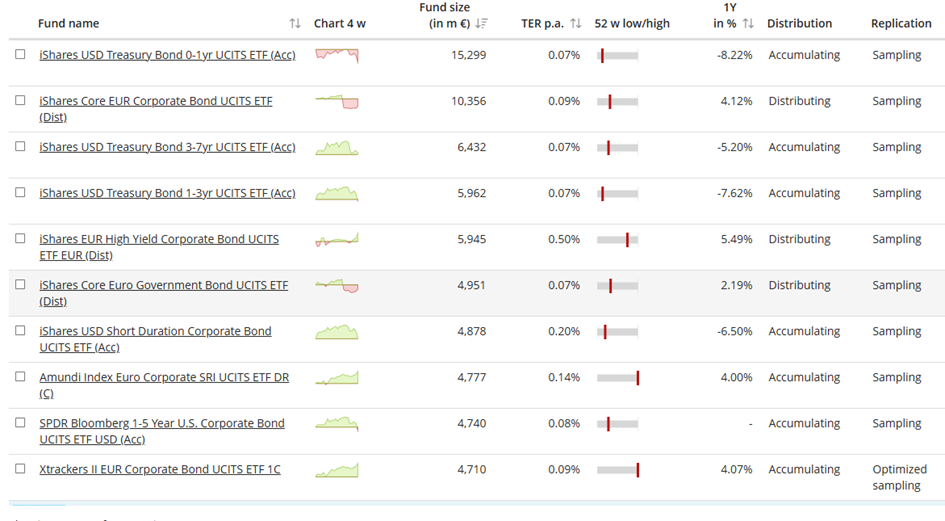Click the Chart 4 w column header

click(x=339, y=24)
